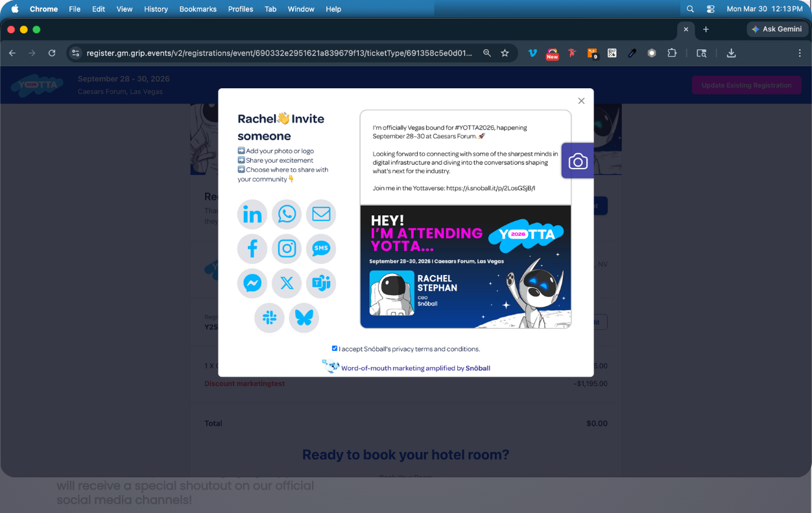812x513 pixels.
Task: Open the red figure extension
Action: click(572, 53)
